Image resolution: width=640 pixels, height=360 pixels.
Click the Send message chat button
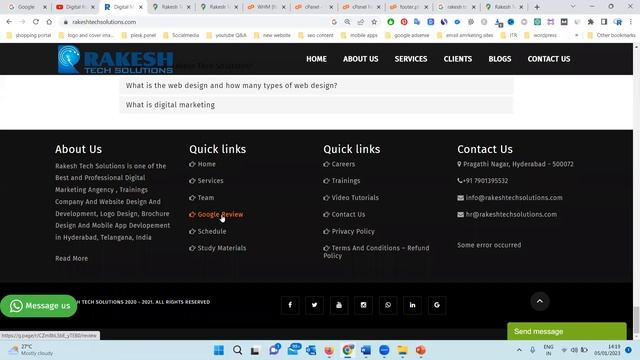(x=567, y=331)
